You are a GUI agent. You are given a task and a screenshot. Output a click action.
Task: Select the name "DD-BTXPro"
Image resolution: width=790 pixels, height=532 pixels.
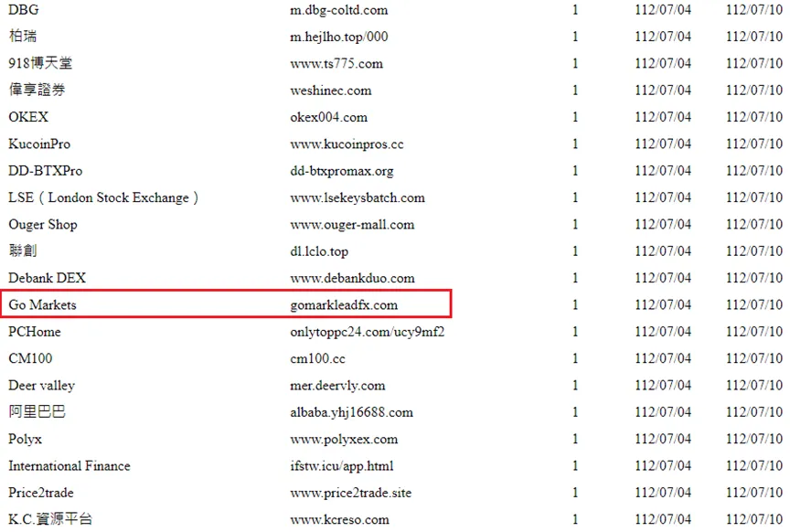click(46, 171)
